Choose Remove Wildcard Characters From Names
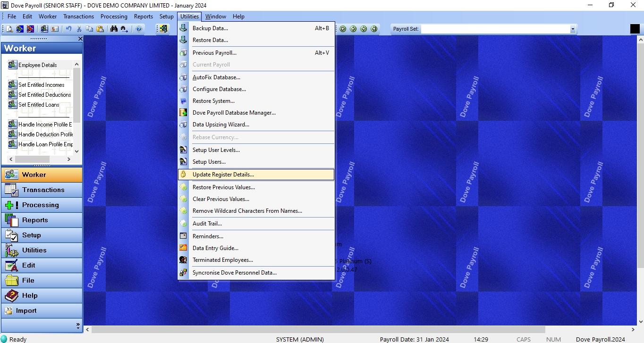This screenshot has width=644, height=343. point(256,211)
